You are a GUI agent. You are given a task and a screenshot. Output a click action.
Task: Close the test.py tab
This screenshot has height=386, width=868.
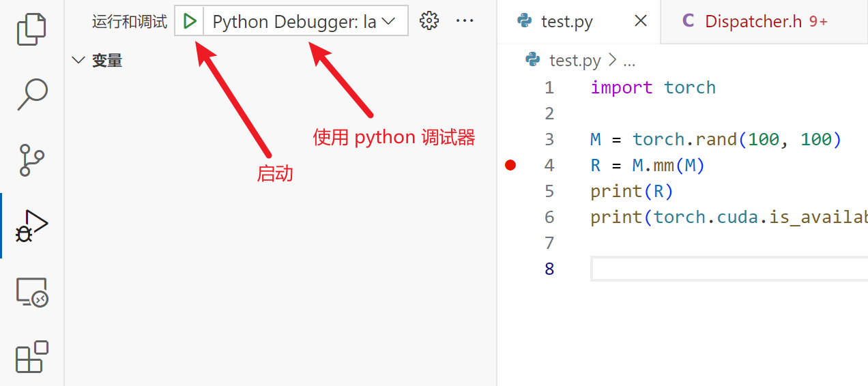click(x=641, y=21)
